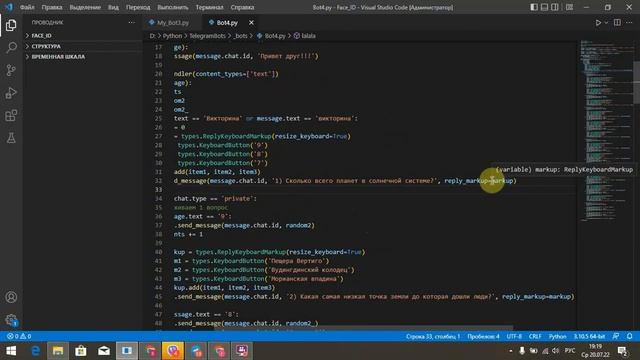The height and width of the screenshot is (360, 640).
Task: Open Source Control view
Action: click(11, 70)
